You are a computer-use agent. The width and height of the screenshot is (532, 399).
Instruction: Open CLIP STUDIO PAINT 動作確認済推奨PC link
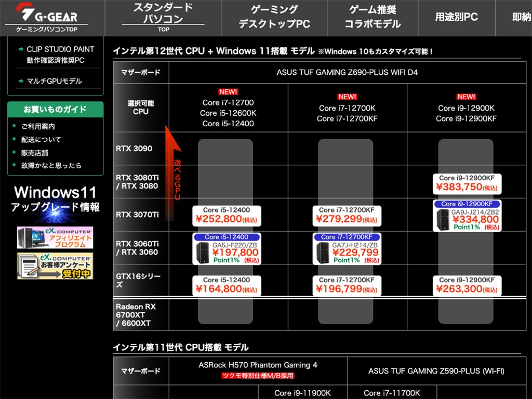click(x=60, y=55)
